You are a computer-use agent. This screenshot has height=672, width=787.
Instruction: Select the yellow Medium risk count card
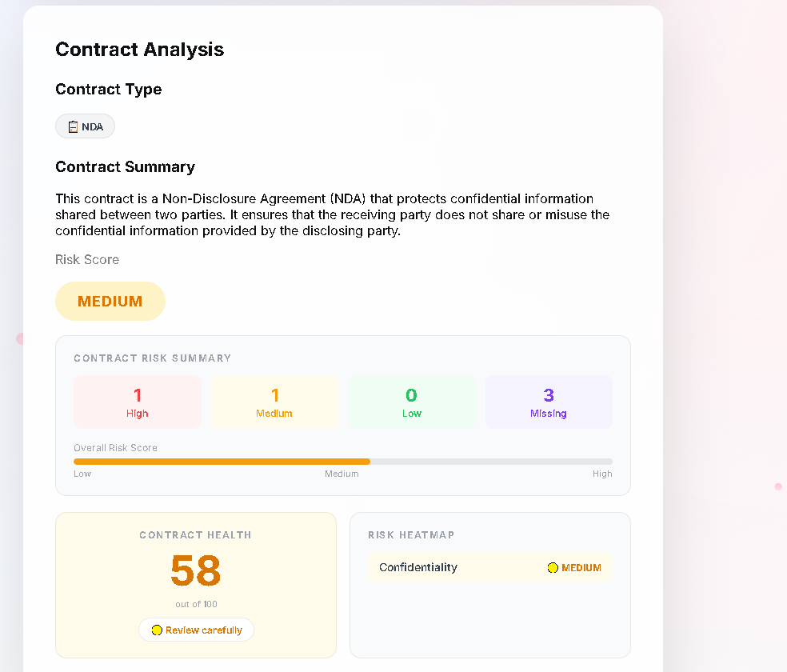click(274, 402)
